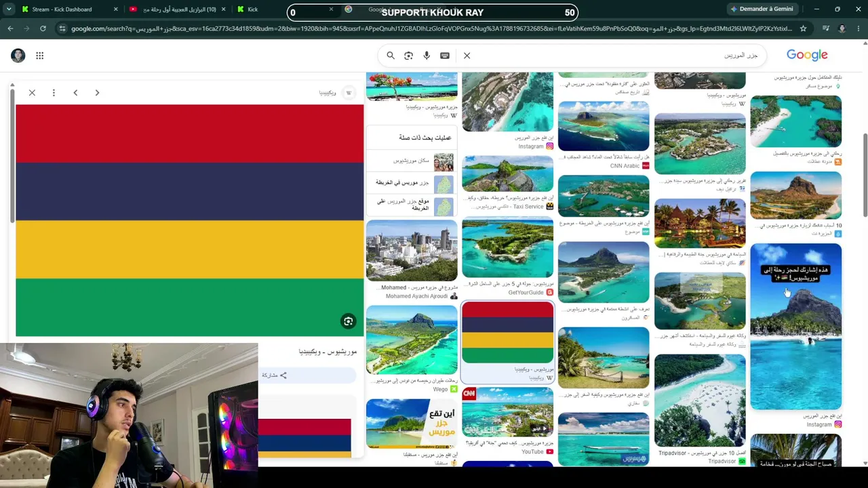Screen dimensions: 868x488
Task: Go forward in browser history
Action: tap(26, 28)
